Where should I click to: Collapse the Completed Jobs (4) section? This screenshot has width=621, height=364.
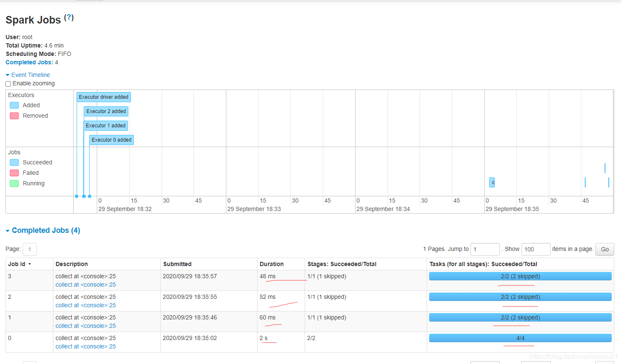pos(43,230)
